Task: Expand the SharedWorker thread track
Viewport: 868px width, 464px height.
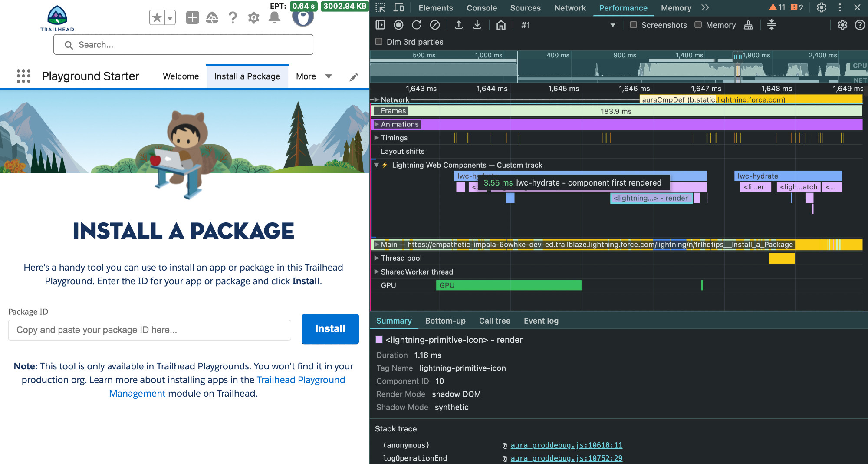Action: [x=376, y=272]
